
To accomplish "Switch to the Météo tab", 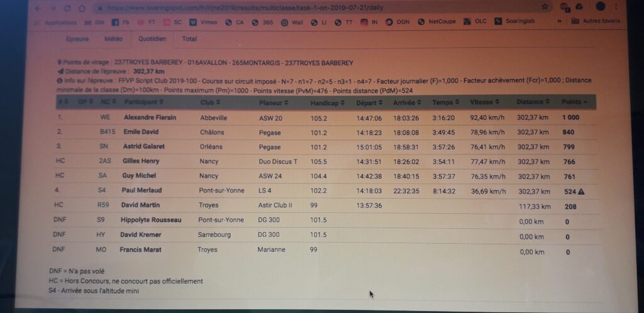I will click(113, 38).
